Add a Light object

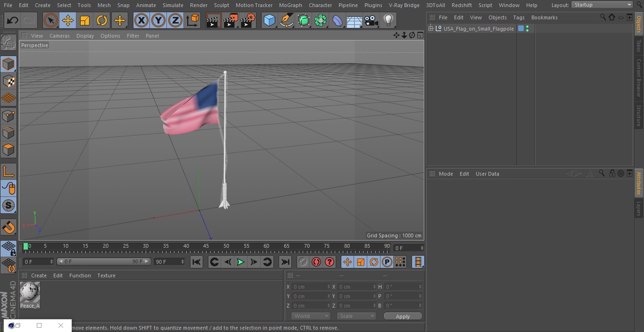[x=388, y=20]
